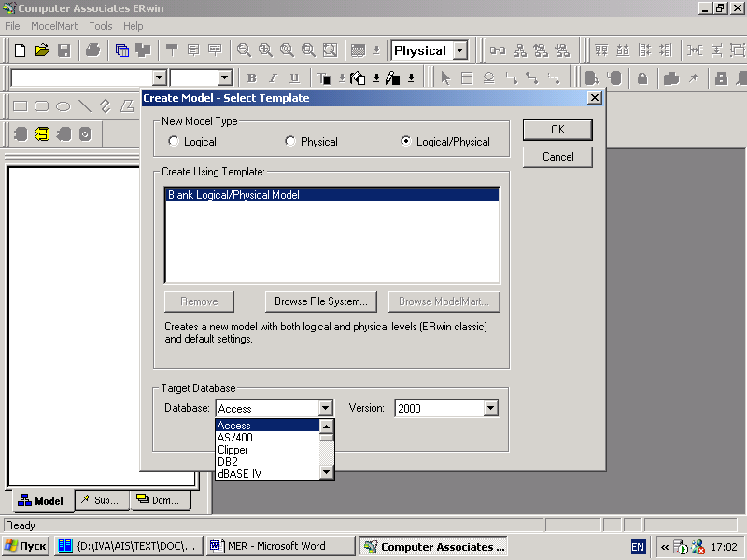
Task: Click database list scroll down arrow
Action: tap(326, 472)
